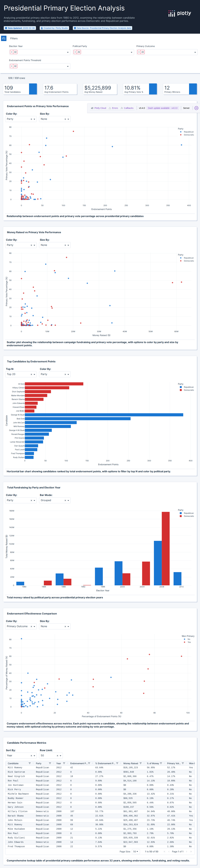Go to next page of the candidate table
The height and width of the screenshot is (868, 200).
pos(187,852)
